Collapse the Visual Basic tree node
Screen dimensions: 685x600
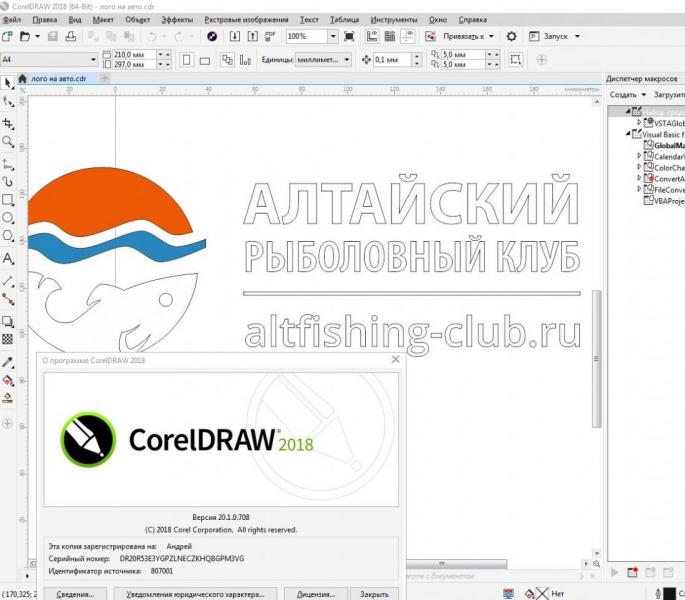coord(628,134)
